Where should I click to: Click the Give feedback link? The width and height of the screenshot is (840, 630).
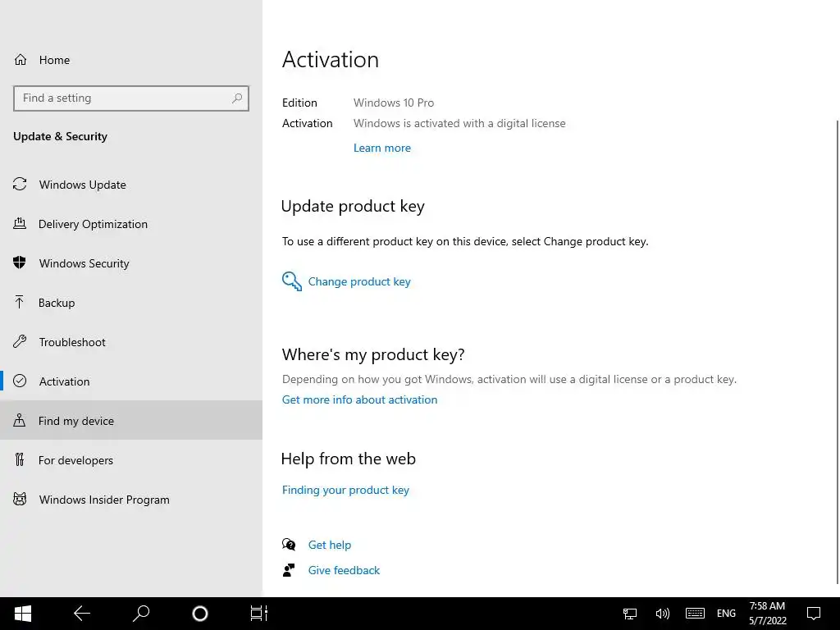[x=344, y=570]
